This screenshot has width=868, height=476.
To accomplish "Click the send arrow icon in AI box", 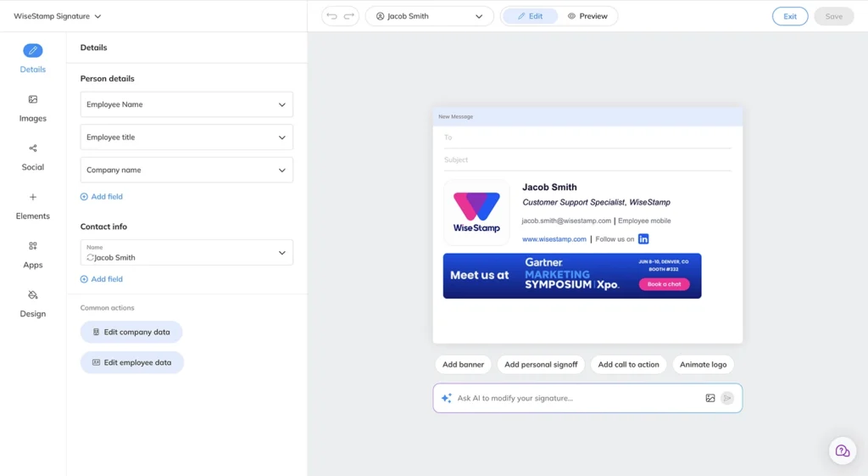I will click(727, 398).
